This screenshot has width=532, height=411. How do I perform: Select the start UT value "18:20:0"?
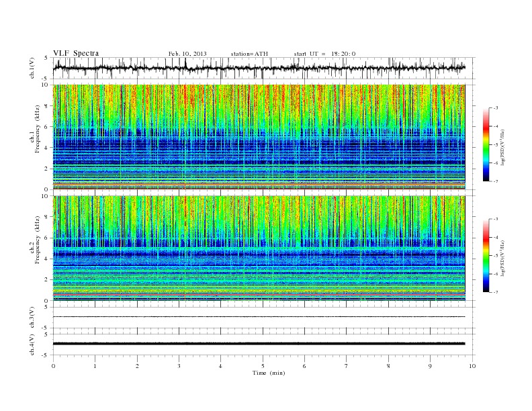(343, 54)
